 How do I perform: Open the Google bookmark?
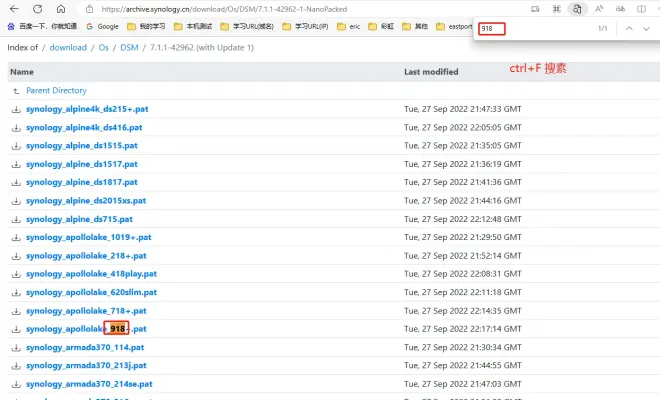[x=102, y=26]
